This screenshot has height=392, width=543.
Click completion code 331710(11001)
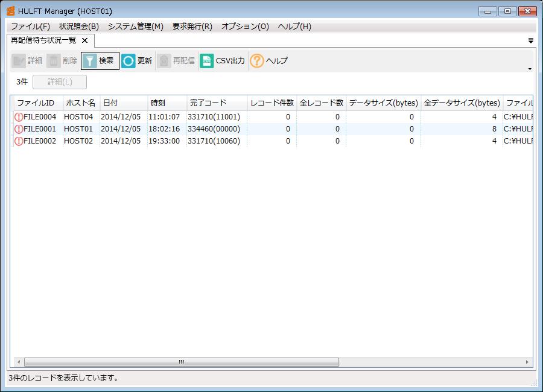click(x=214, y=117)
